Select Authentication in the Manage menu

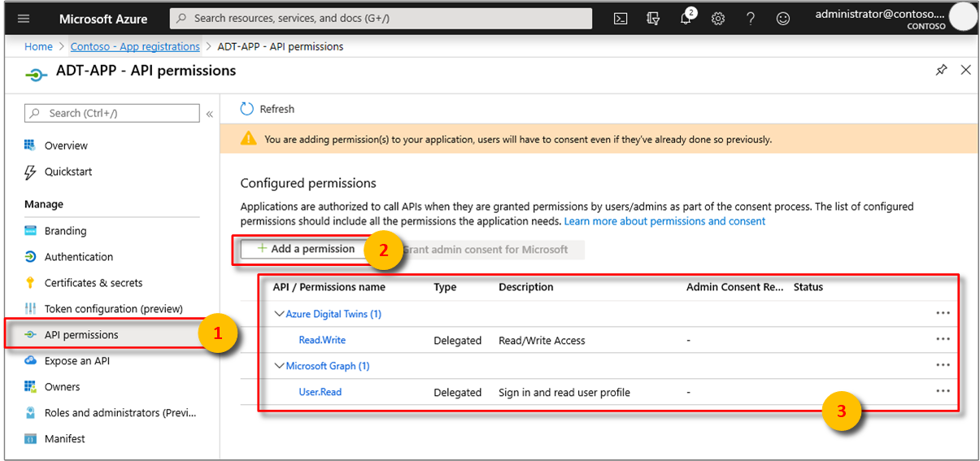coord(79,257)
